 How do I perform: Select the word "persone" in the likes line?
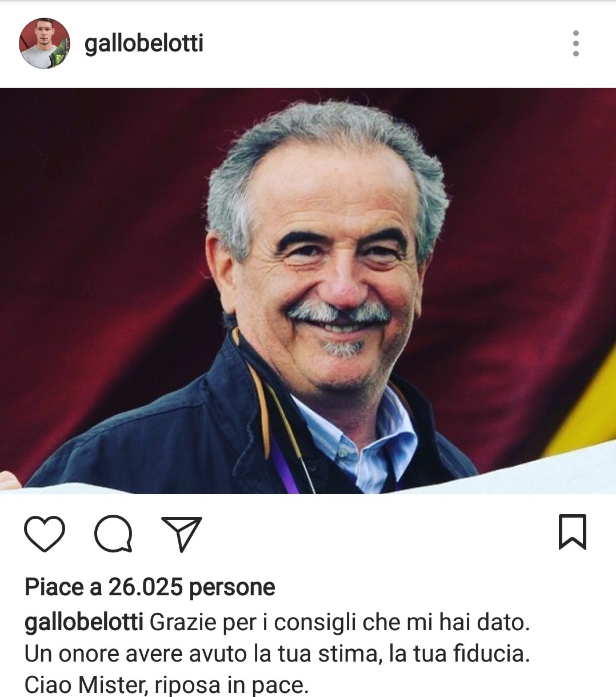point(232,588)
